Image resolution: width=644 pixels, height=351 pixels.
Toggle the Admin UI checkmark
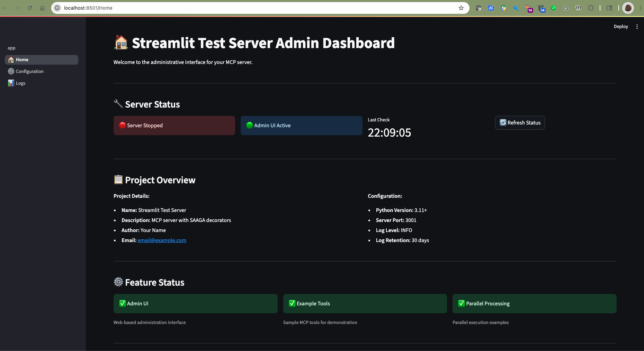click(x=122, y=303)
